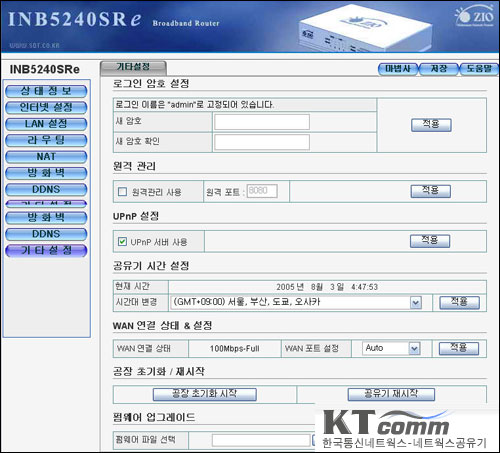Apply the time zone change with 적용
Image resolution: width=500 pixels, height=453 pixels.
(459, 303)
